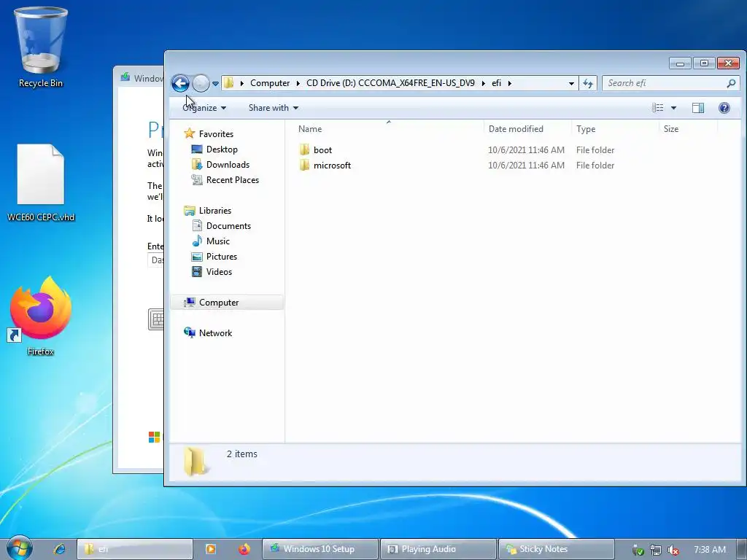This screenshot has width=747, height=560.
Task: Toggle the preview pane
Action: 698,108
